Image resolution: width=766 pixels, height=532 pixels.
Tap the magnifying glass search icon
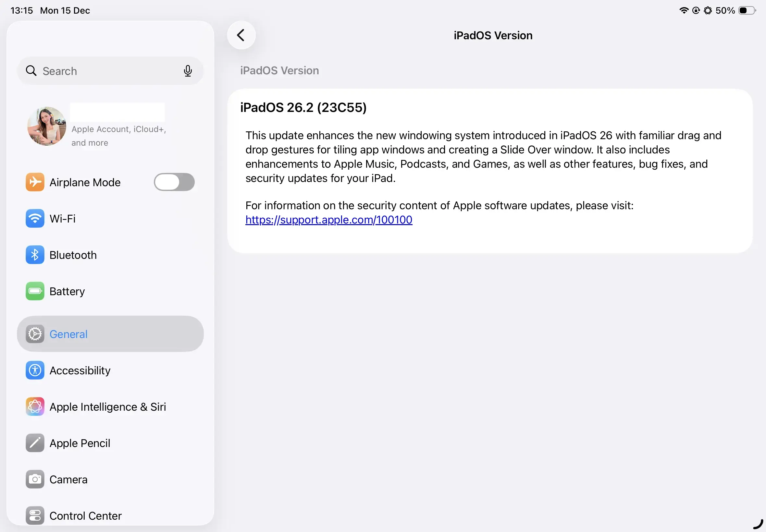point(31,71)
